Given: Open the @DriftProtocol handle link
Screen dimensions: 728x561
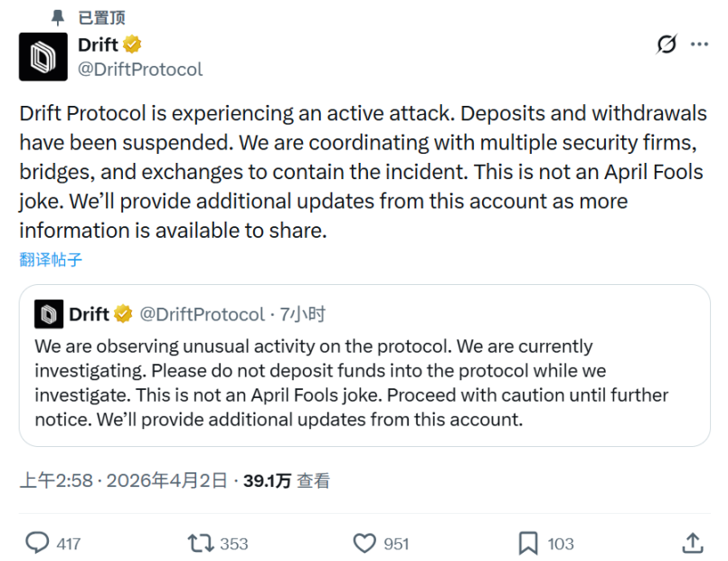Looking at the screenshot, I should [140, 69].
